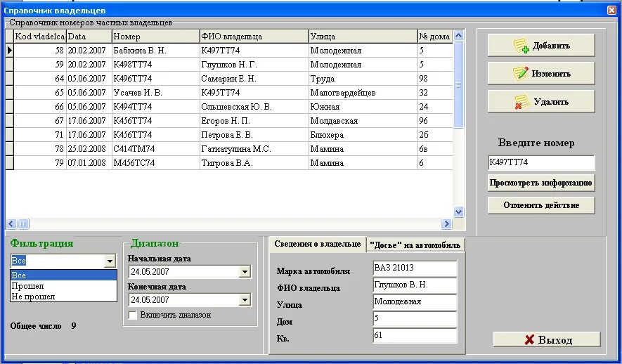Screen dimensions: 622x364
Task: Click street cell Молдавская
Action: 363,121
